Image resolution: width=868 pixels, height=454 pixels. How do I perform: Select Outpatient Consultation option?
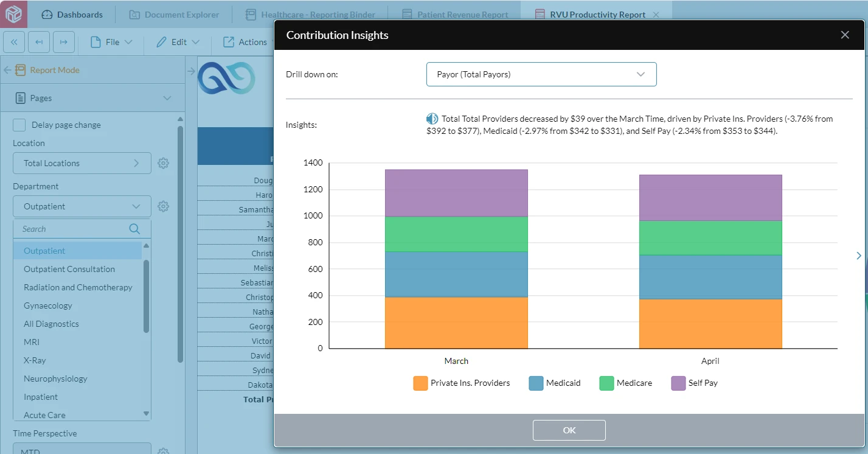point(77,269)
